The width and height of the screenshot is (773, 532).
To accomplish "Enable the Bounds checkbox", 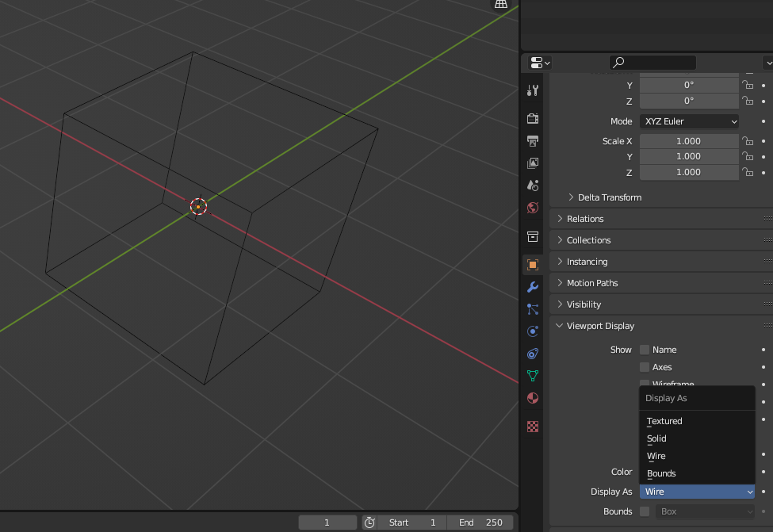I will [645, 511].
